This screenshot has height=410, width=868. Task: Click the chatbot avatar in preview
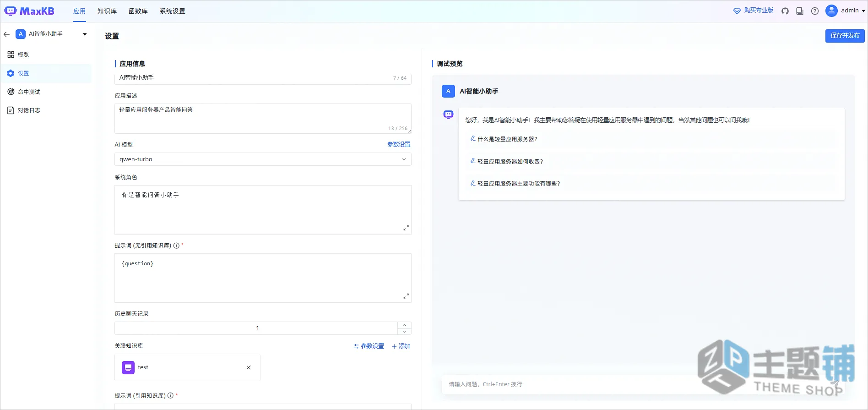tap(448, 115)
